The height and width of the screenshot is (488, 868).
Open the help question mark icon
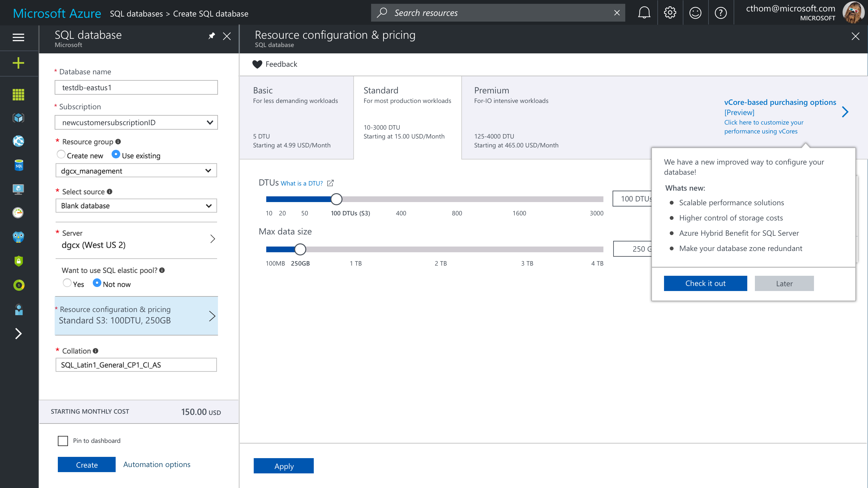pyautogui.click(x=721, y=13)
